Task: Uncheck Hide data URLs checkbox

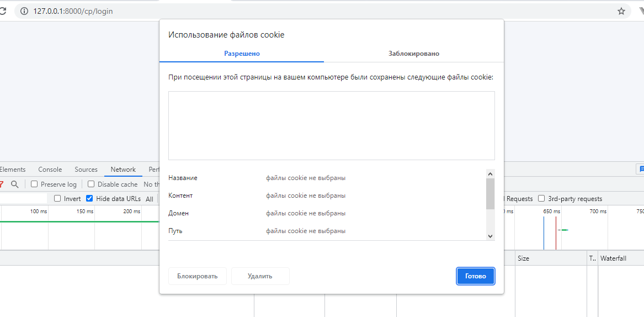Action: tap(89, 199)
